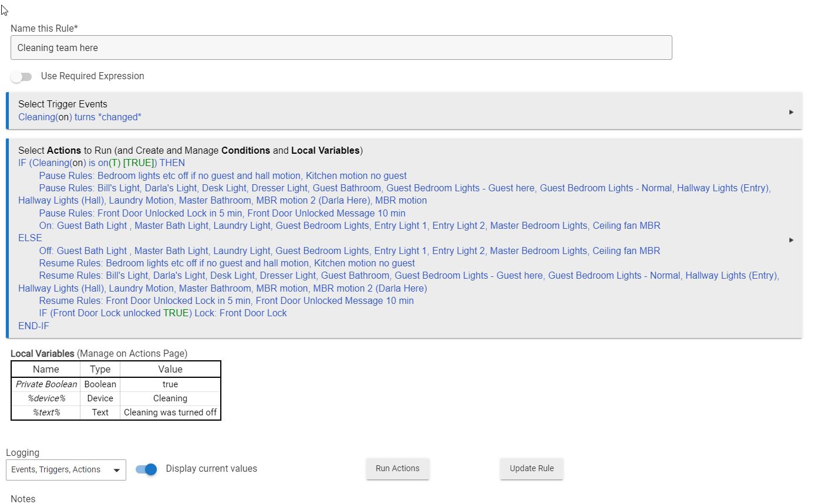The image size is (818, 504).
Task: Click Pause Rules: Bedroom lights etc off action
Action: click(223, 175)
